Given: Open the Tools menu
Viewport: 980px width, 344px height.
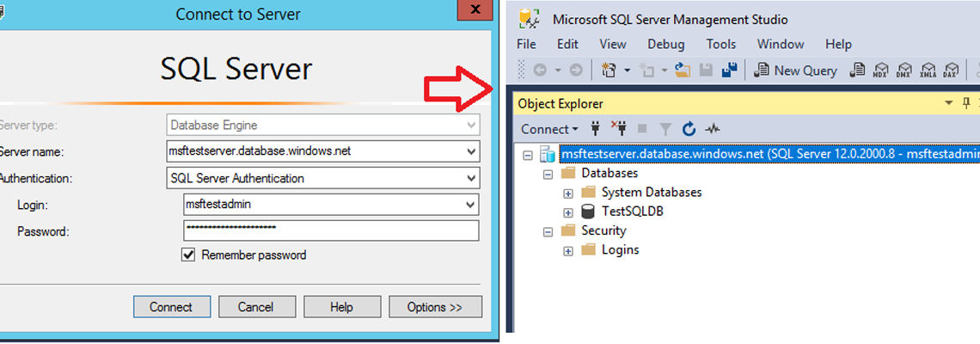Looking at the screenshot, I should pos(721,44).
